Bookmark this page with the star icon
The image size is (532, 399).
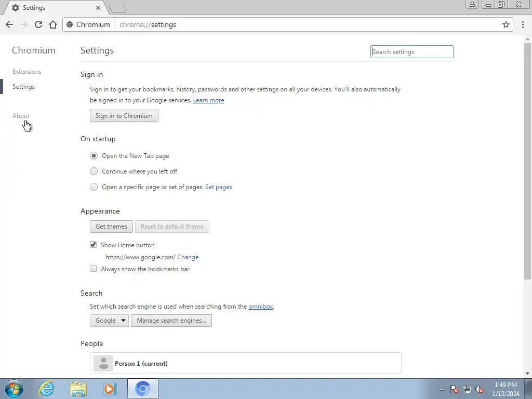point(506,24)
